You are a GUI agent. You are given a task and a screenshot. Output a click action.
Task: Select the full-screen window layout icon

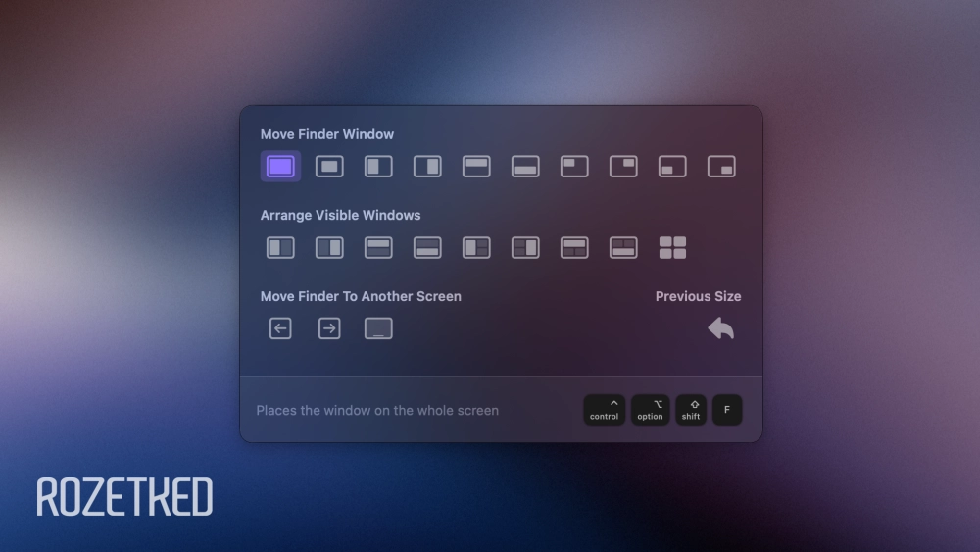point(280,167)
